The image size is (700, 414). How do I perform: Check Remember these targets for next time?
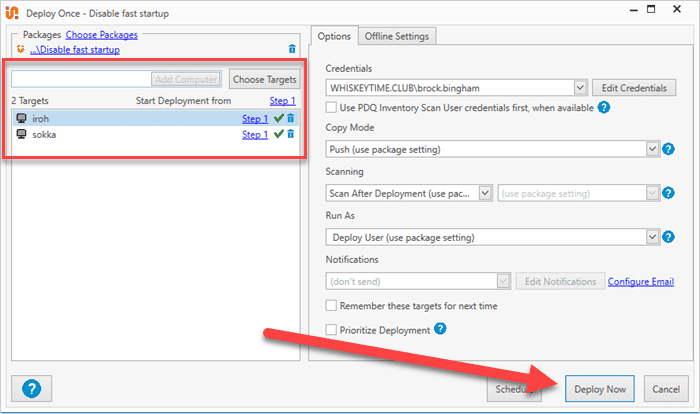point(331,305)
